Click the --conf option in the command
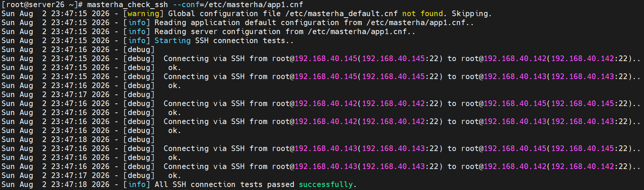The height and width of the screenshot is (190, 644). (x=186, y=4)
